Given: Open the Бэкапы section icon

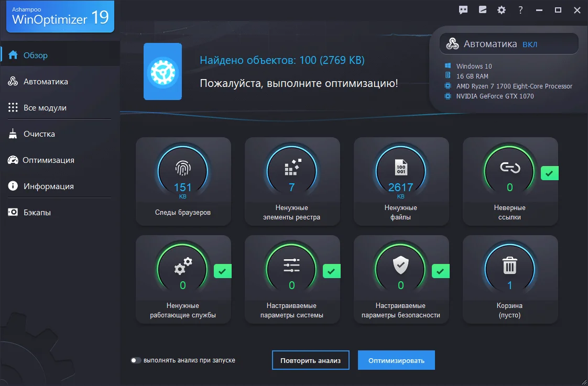Looking at the screenshot, I should click(x=13, y=212).
